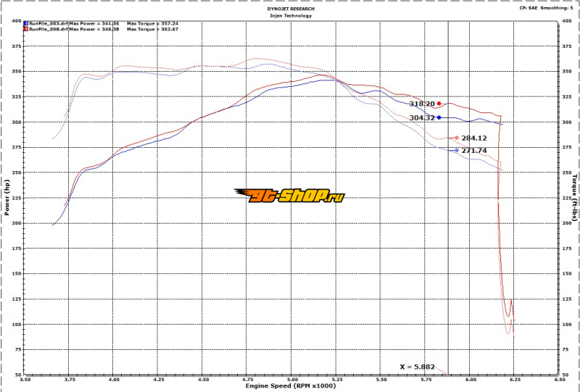Screen dimensions: 580x392
Task: Click the gt-shop.ru watermark logo
Action: click(289, 196)
